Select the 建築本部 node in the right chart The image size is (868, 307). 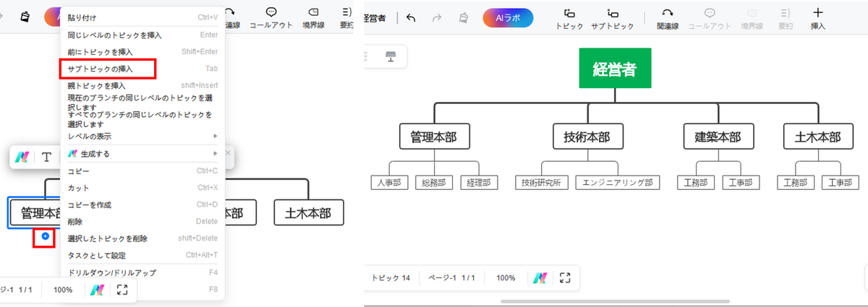click(718, 137)
